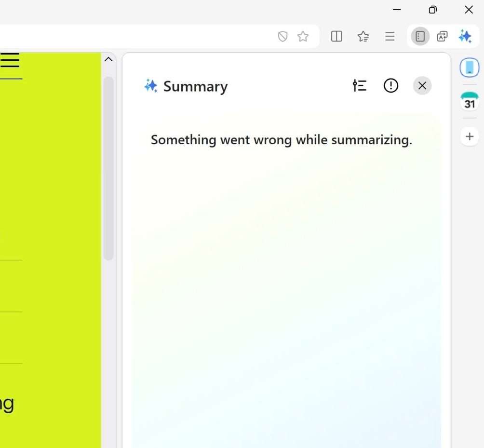Open the page translate icon
484x448 pixels.
[x=442, y=37]
